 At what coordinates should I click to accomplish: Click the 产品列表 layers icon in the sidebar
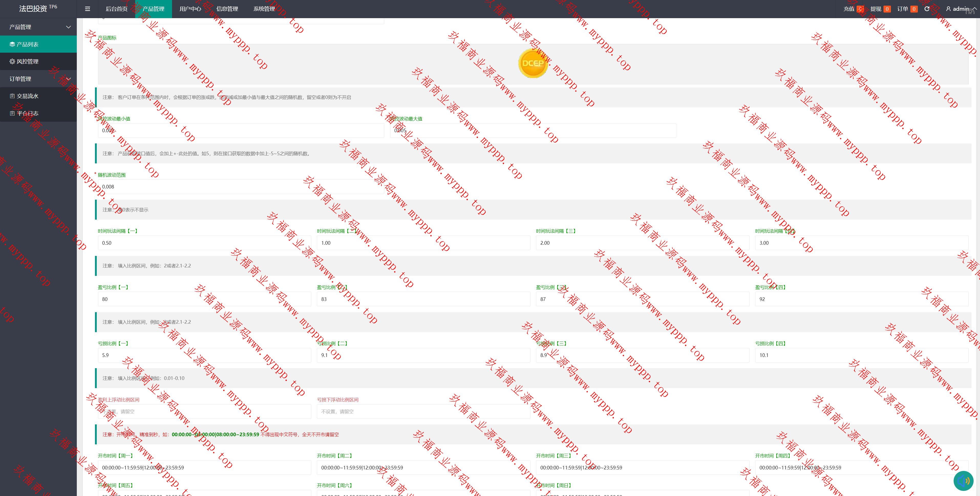point(12,44)
